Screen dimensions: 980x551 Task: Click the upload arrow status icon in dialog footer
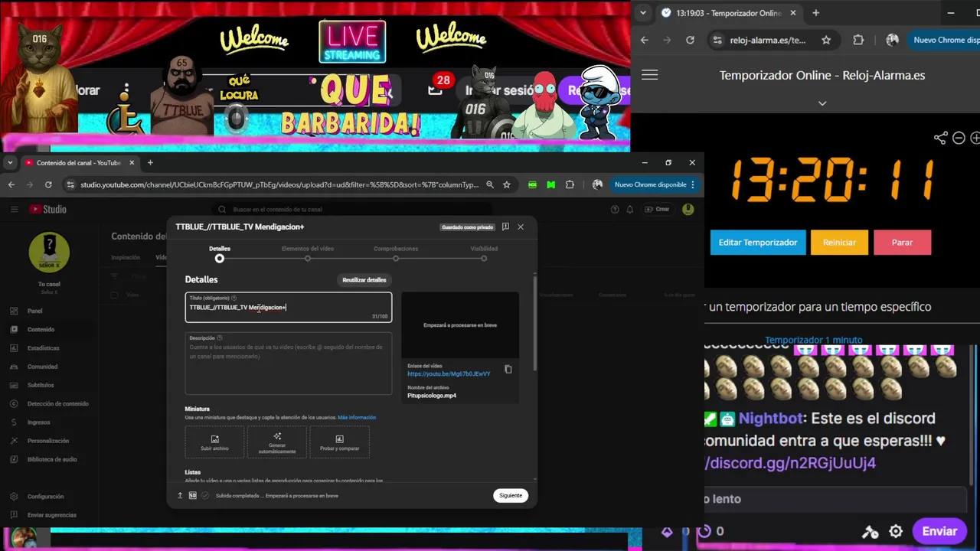pos(180,495)
